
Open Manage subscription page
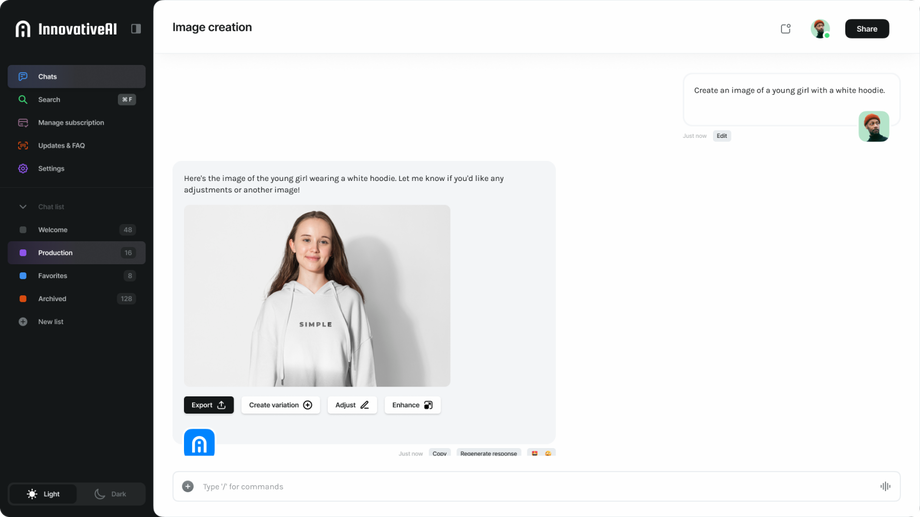70,123
